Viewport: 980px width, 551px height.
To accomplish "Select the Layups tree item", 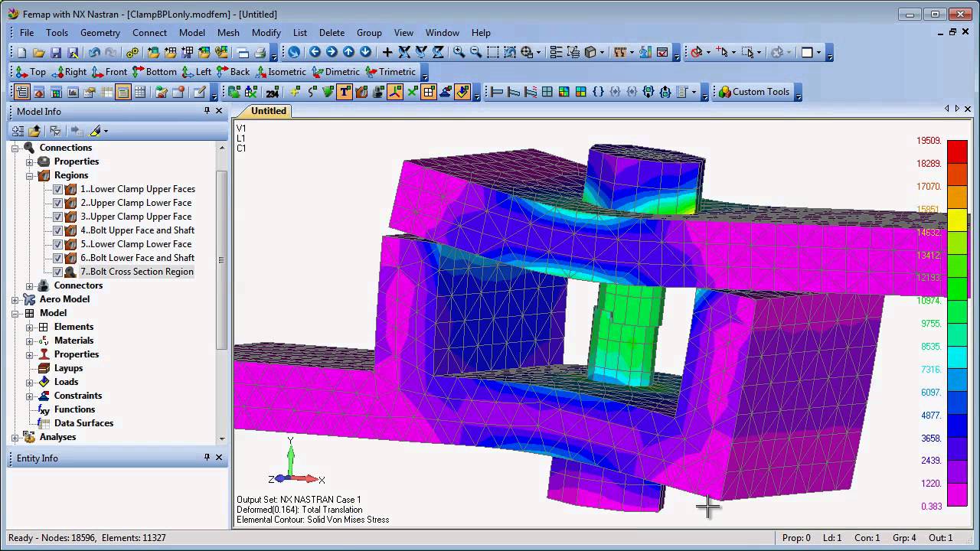I will pyautogui.click(x=68, y=368).
